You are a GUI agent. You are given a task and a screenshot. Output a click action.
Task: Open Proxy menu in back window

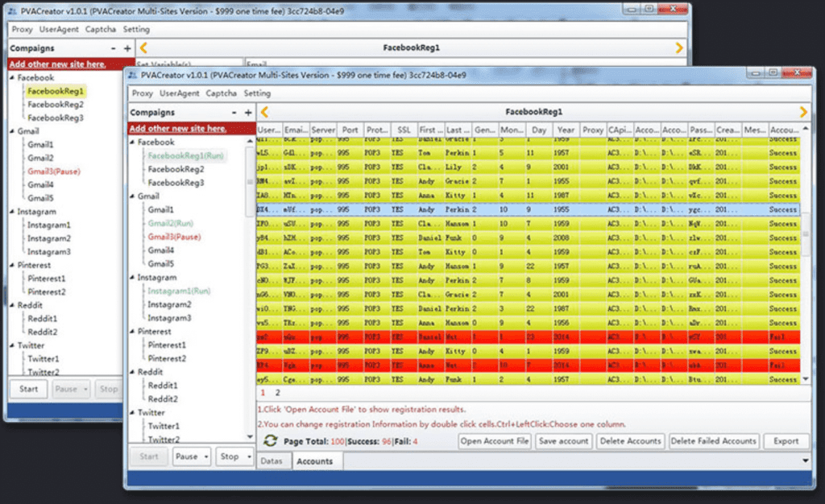coord(22,30)
